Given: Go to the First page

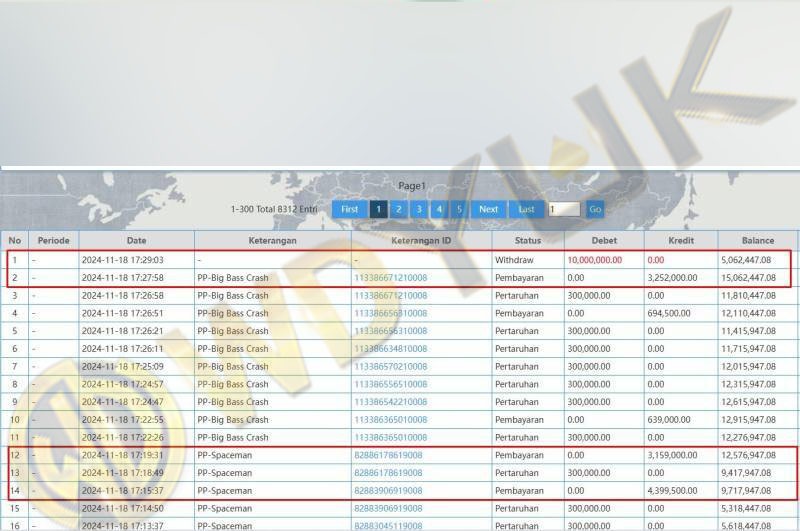Looking at the screenshot, I should click(349, 209).
